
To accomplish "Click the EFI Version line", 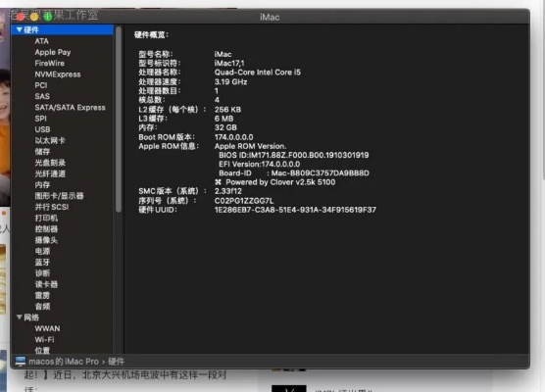I will click(260, 164).
